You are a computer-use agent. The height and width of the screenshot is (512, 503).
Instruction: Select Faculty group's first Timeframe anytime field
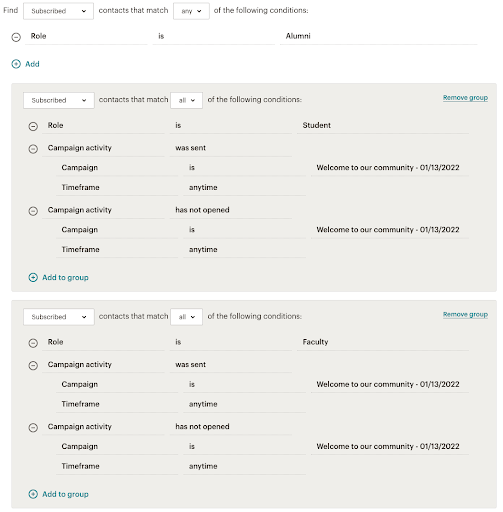(x=244, y=404)
